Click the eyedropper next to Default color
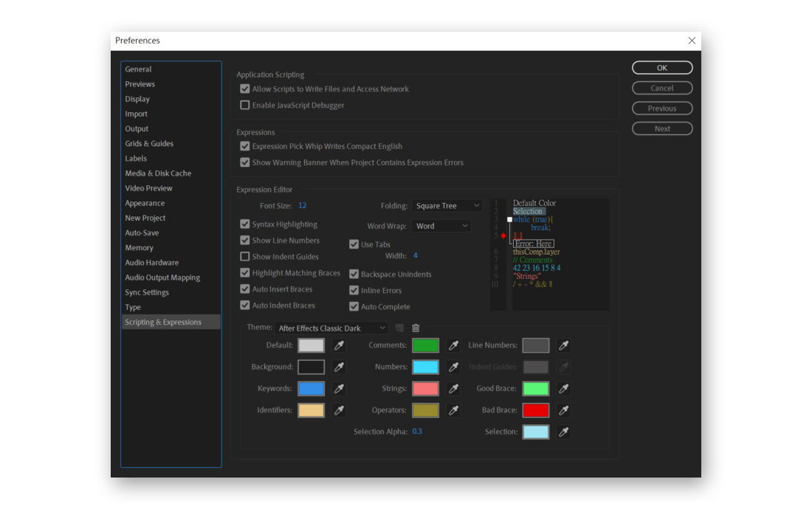Screen dimensions: 812x510 tap(340, 345)
